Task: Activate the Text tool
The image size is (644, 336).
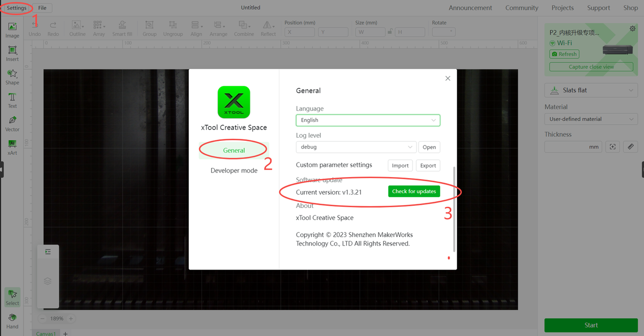Action: 12,101
